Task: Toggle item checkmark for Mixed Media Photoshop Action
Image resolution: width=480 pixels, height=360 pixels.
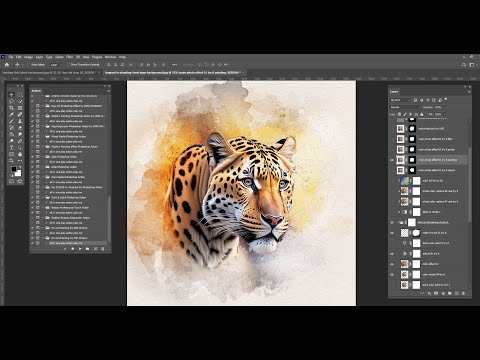Action: [x=32, y=136]
